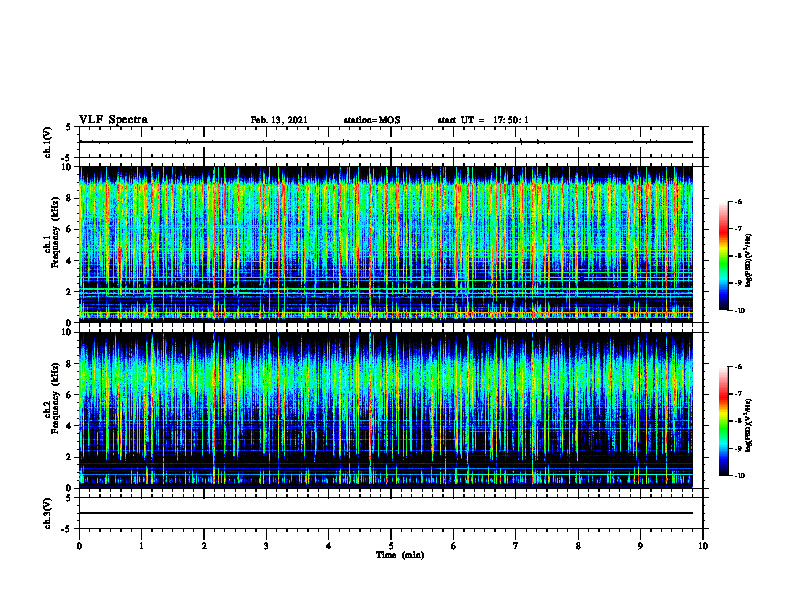Viewport: 792px width, 612px height.
Task: Select the "Feb. 13, 2021" date text
Action: point(279,120)
